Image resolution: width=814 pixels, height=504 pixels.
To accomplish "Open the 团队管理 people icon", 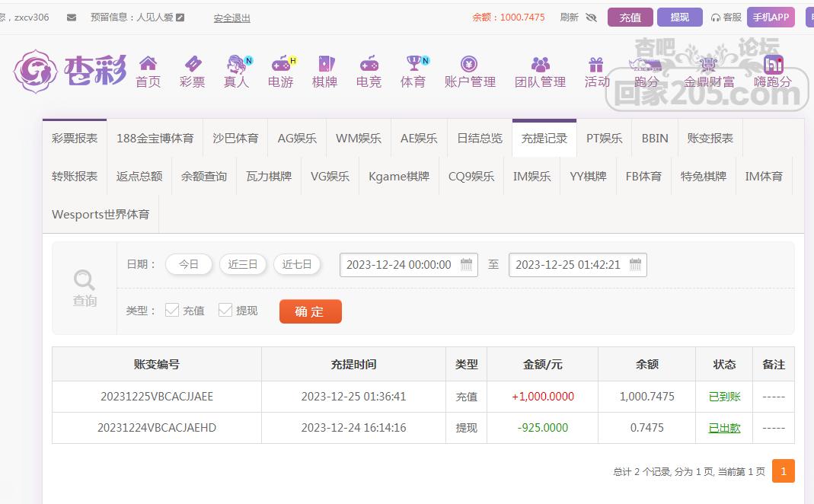I will coord(540,64).
